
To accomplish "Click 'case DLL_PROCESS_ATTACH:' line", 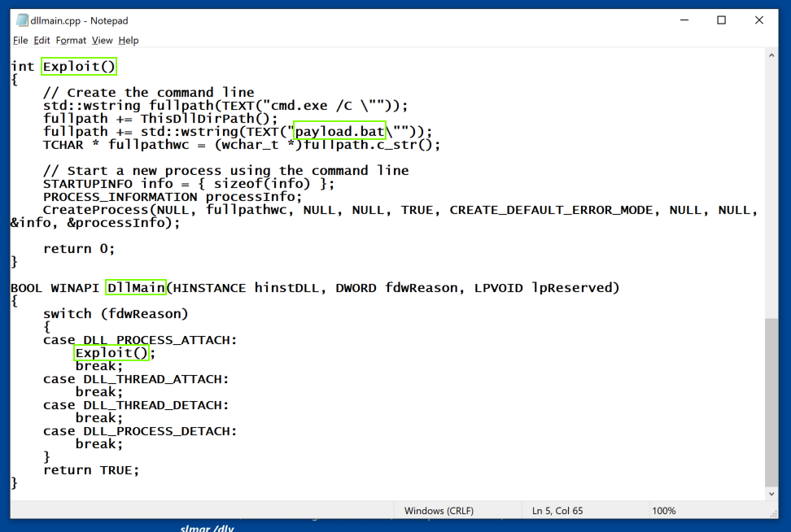I will tap(140, 340).
